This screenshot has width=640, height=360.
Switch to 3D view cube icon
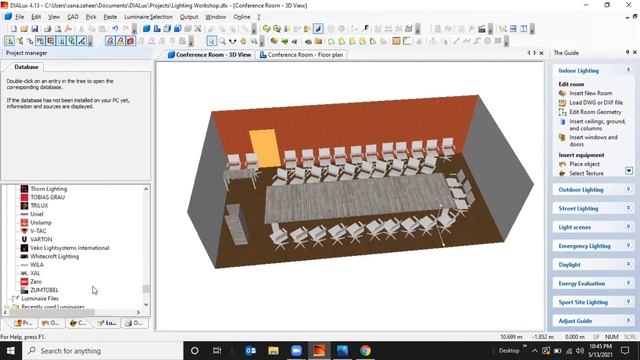pos(147,29)
